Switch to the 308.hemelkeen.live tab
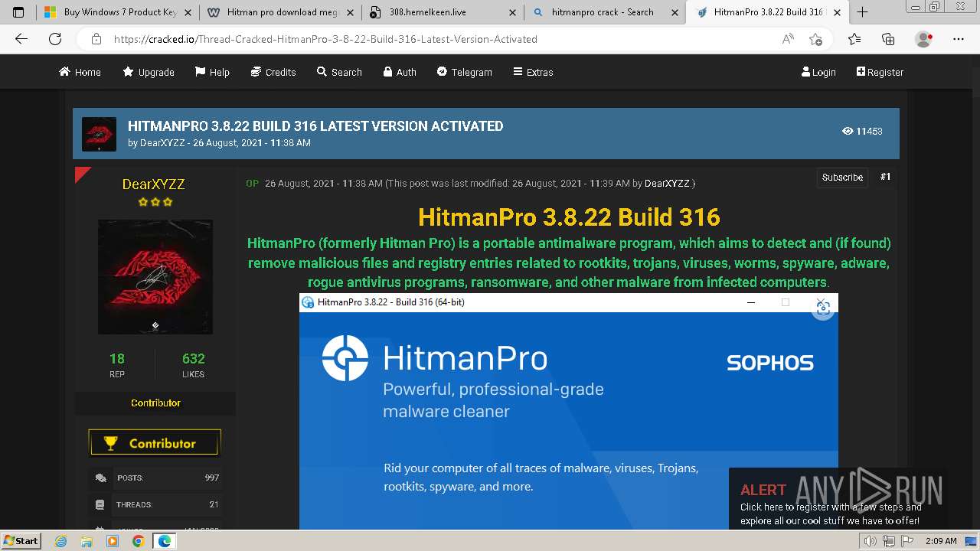 tap(442, 12)
